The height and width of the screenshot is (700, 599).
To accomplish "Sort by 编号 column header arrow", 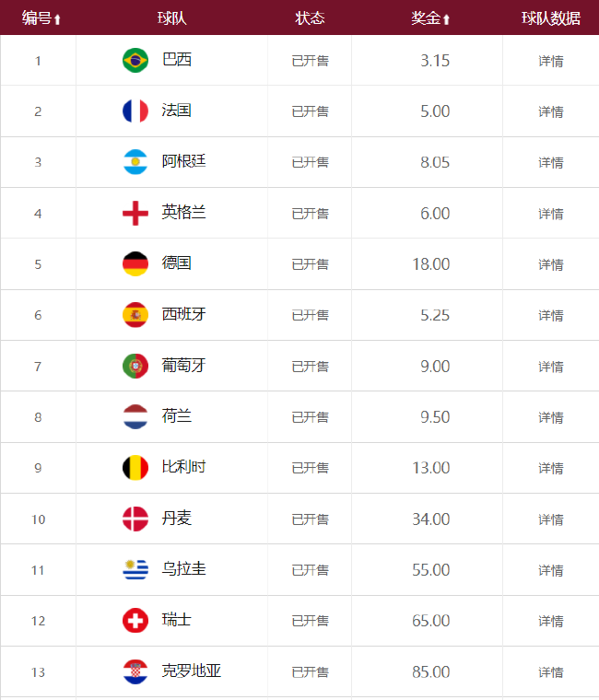I will pyautogui.click(x=58, y=19).
